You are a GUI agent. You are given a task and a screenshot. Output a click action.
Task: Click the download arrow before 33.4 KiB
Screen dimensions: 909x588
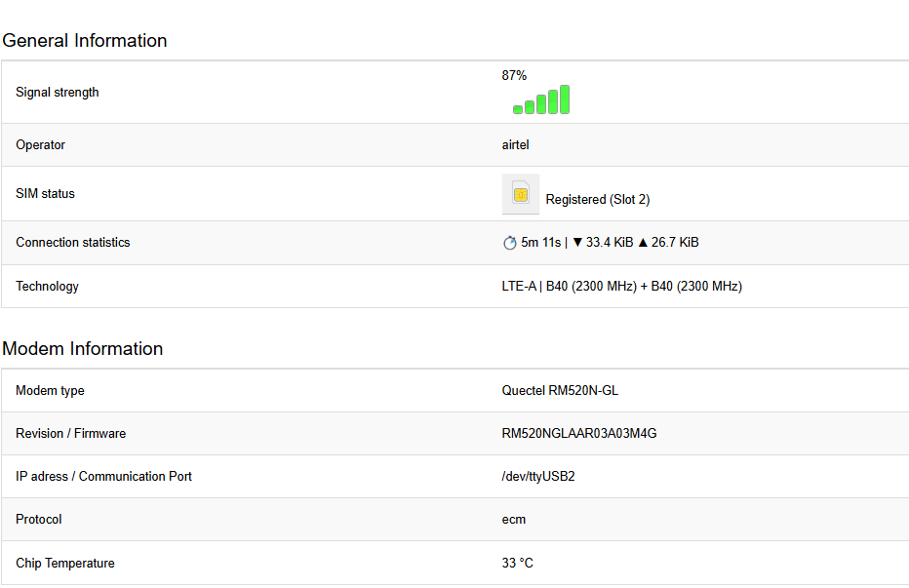pos(577,243)
